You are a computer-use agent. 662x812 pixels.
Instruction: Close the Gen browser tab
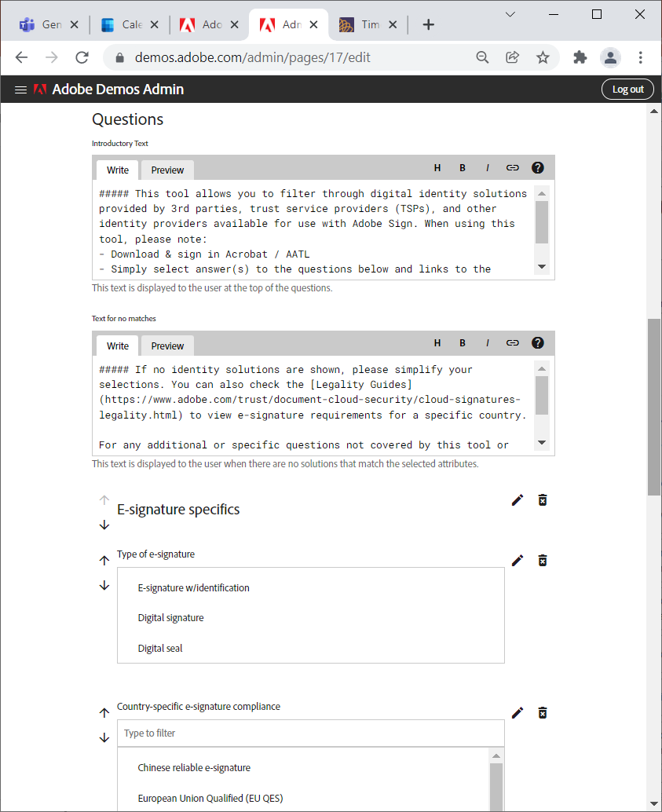point(74,24)
